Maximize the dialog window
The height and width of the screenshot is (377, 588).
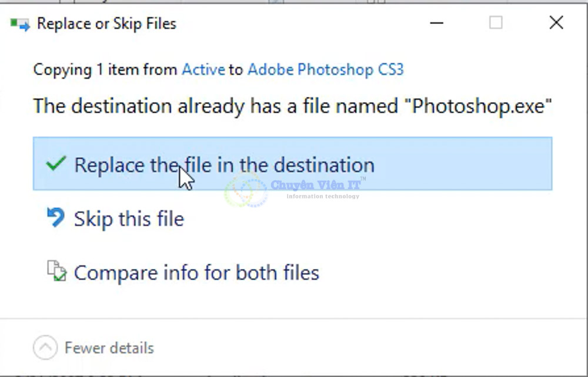coord(496,23)
